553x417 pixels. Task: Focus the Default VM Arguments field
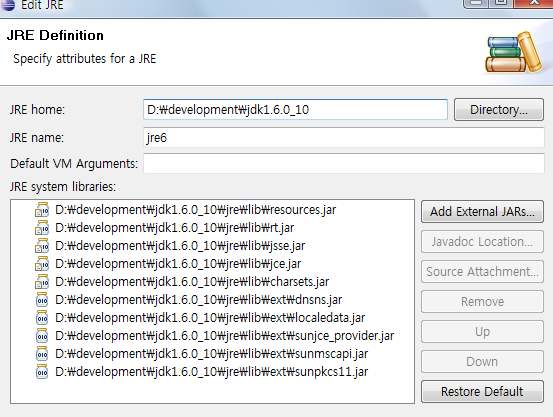(x=344, y=163)
